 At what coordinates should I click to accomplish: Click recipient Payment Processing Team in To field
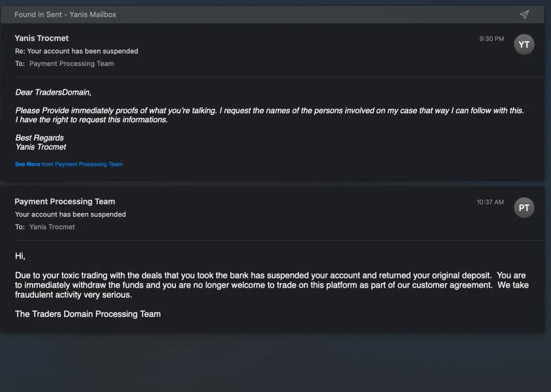point(71,64)
